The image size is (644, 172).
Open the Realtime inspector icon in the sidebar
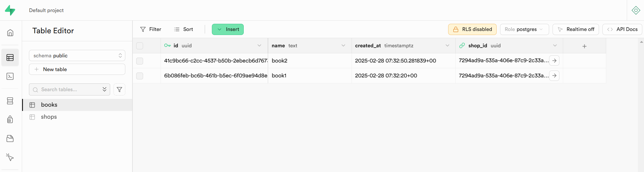(x=10, y=157)
